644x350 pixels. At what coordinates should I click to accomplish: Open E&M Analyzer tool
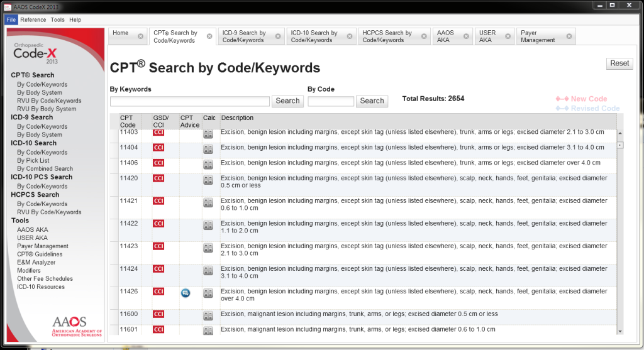36,263
